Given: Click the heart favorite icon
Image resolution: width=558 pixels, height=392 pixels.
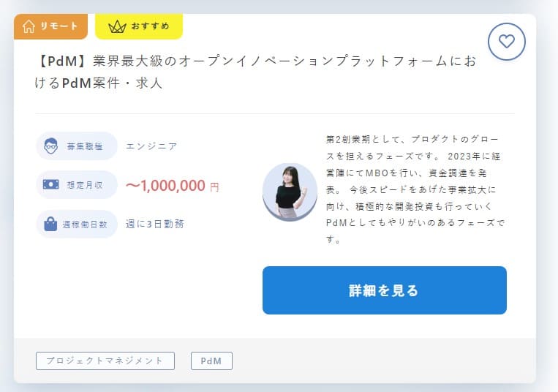Looking at the screenshot, I should tap(506, 41).
